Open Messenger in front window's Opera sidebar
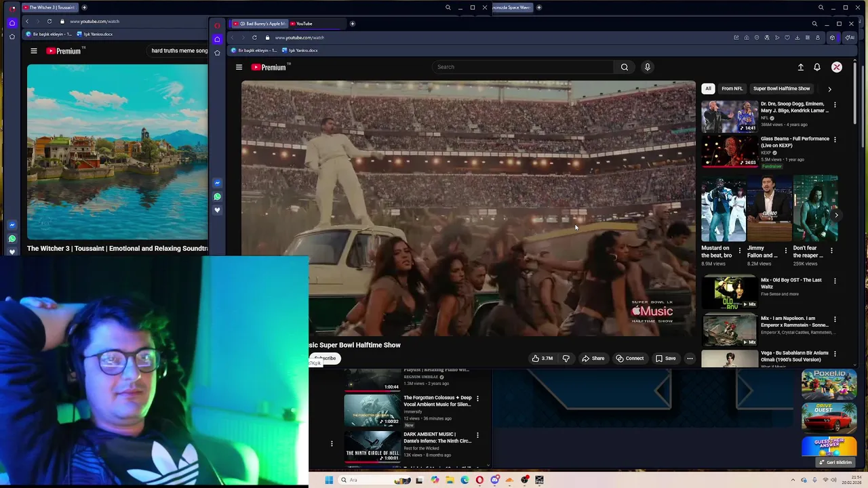Viewport: 868px width, 488px height. tap(217, 183)
